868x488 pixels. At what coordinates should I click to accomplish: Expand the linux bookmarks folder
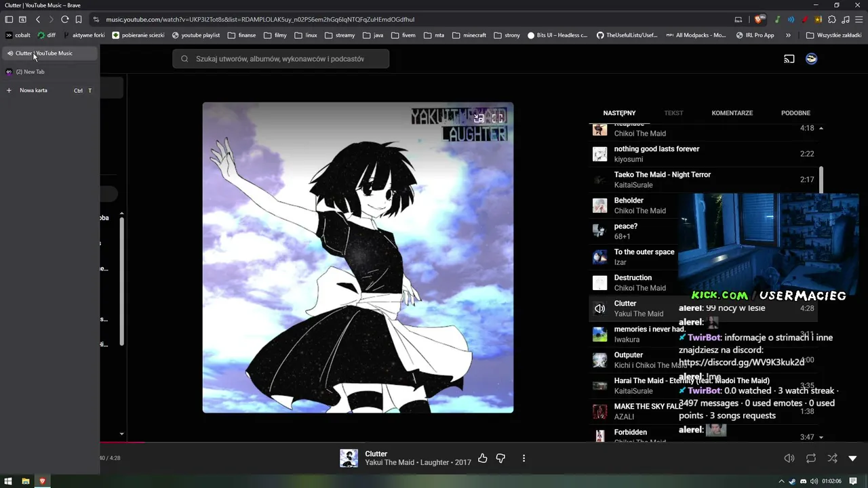click(x=306, y=35)
